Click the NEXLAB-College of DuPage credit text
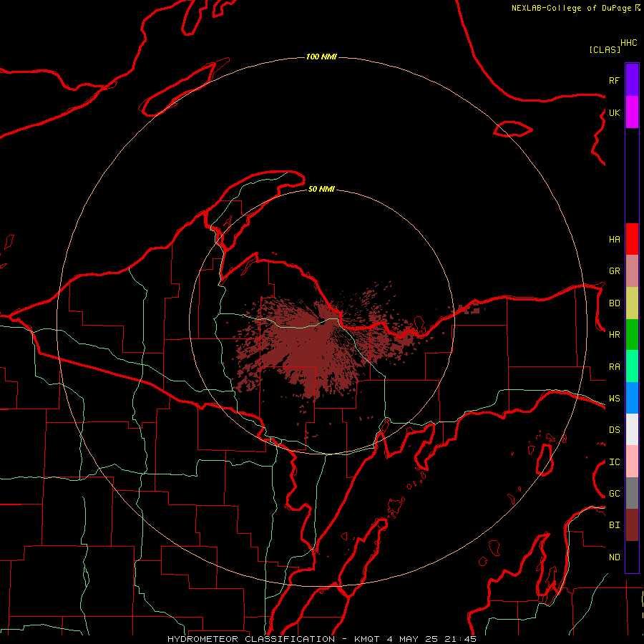Screen dimensions: 644x644 (571, 8)
